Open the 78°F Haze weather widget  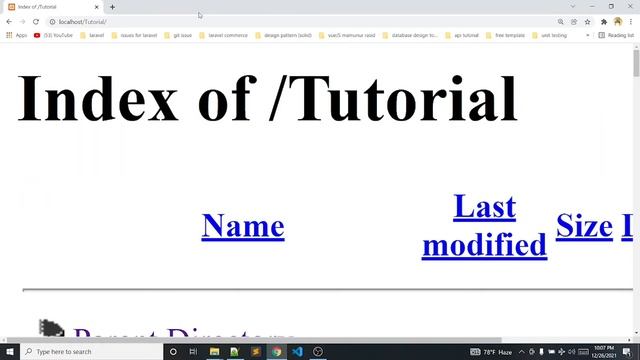tap(491, 352)
